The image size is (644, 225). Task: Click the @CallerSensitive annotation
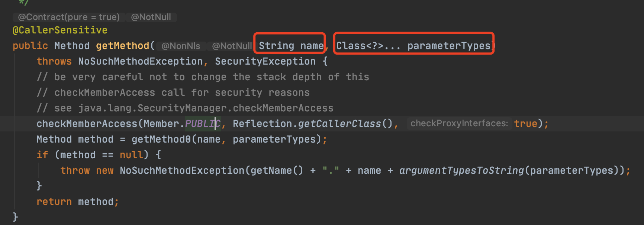click(60, 30)
